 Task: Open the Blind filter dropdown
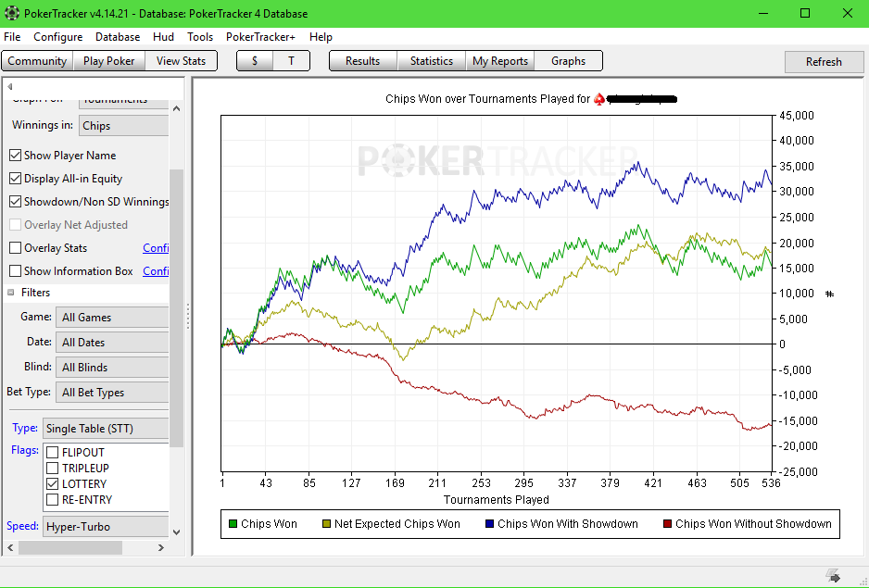click(x=112, y=368)
